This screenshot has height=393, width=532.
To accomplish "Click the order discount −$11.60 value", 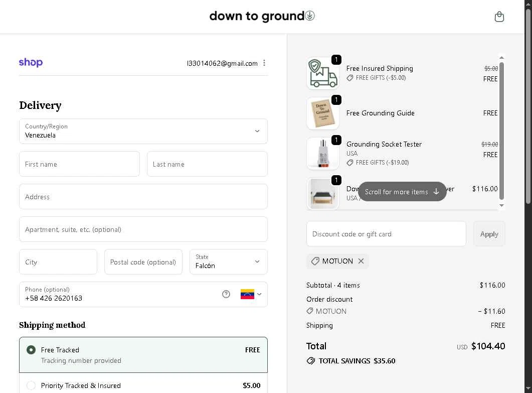I will point(491,311).
